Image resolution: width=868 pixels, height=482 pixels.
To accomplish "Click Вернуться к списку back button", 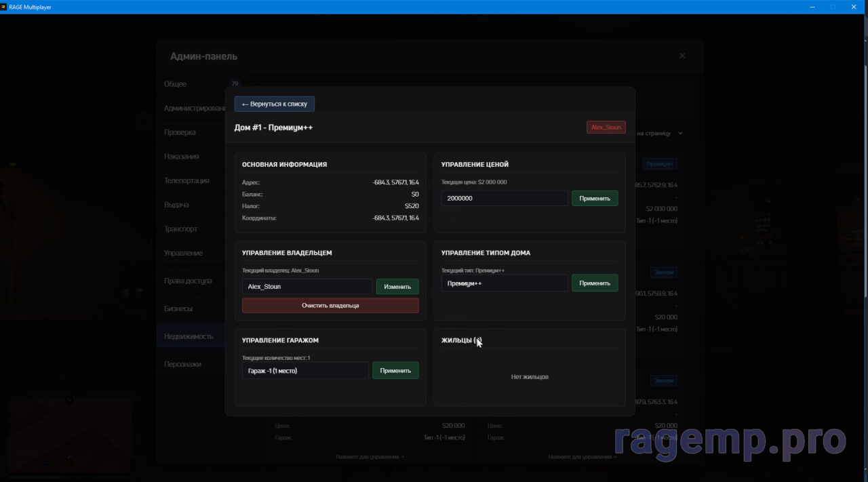I will 275,104.
